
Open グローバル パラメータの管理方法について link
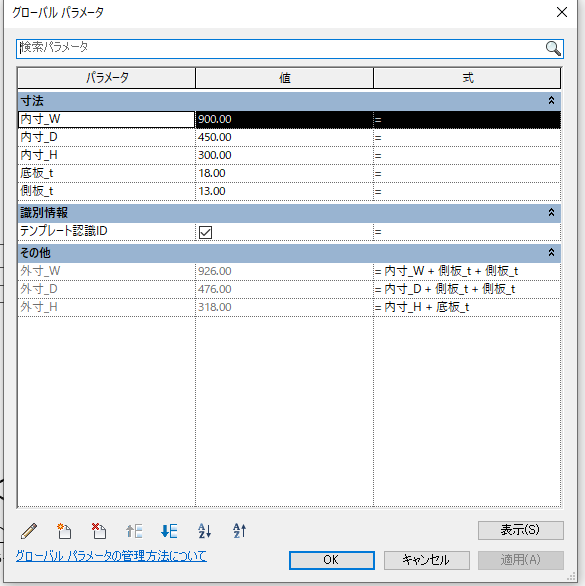[x=111, y=556]
